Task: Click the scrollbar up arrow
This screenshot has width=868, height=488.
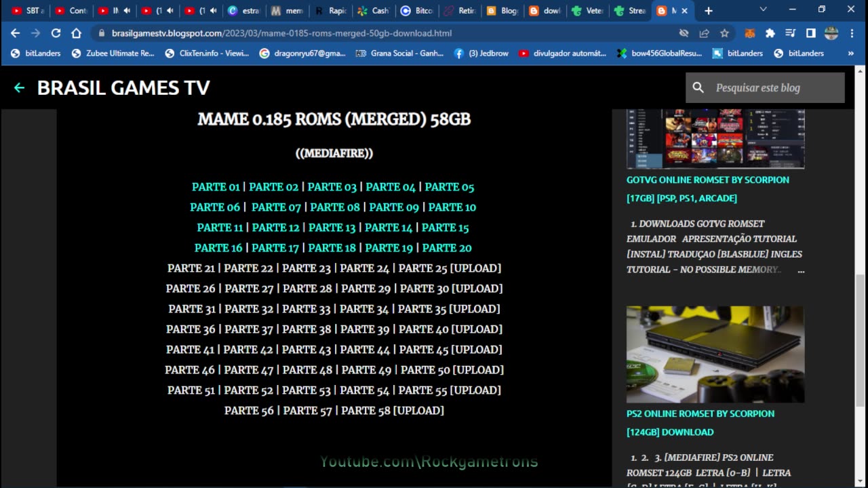Action: pyautogui.click(x=860, y=71)
